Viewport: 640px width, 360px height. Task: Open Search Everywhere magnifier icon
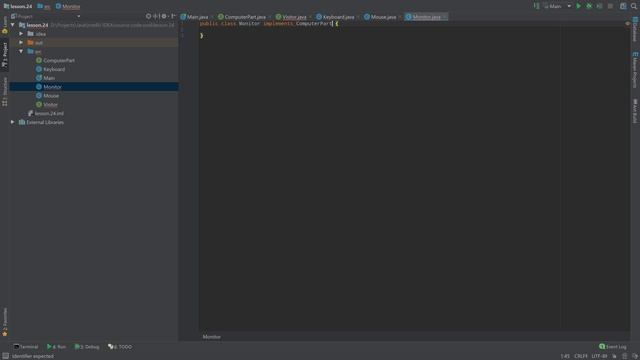coord(633,6)
